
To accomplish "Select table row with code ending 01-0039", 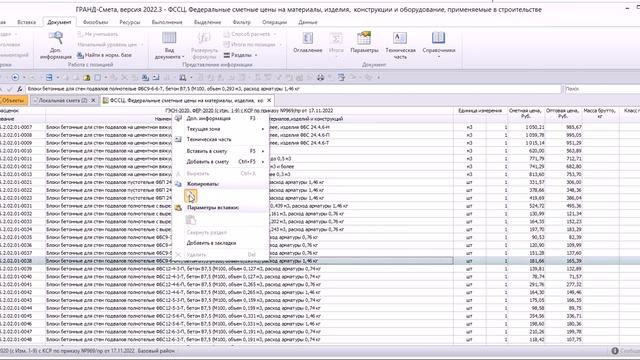I will [320, 269].
